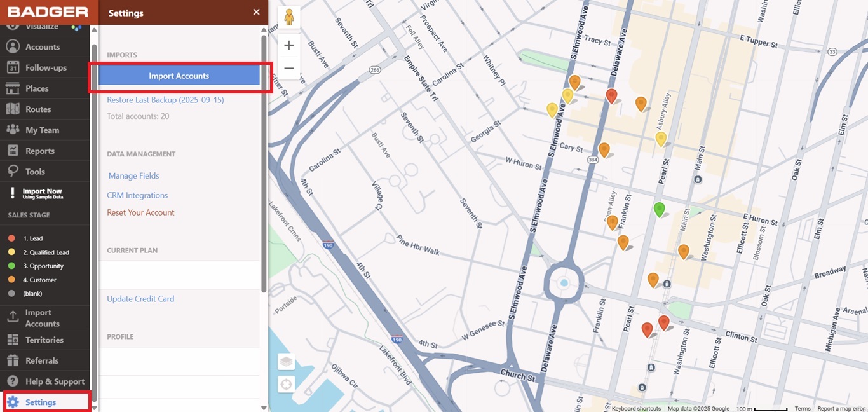Open the Routes sidebar item
This screenshot has width=868, height=412.
(x=38, y=109)
